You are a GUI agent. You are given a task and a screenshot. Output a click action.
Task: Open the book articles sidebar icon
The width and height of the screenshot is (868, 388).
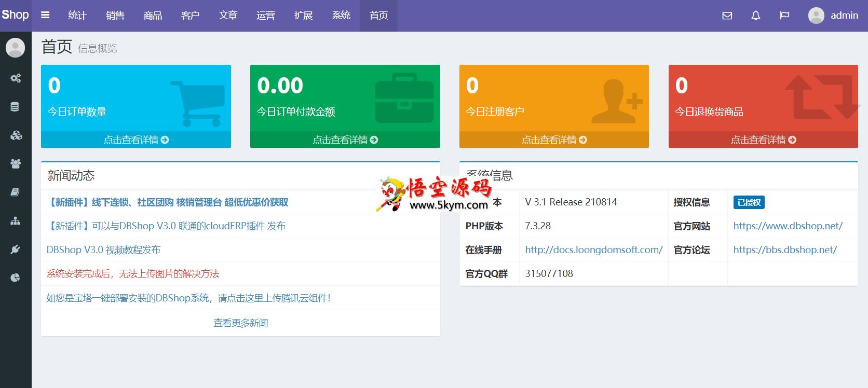(x=15, y=192)
